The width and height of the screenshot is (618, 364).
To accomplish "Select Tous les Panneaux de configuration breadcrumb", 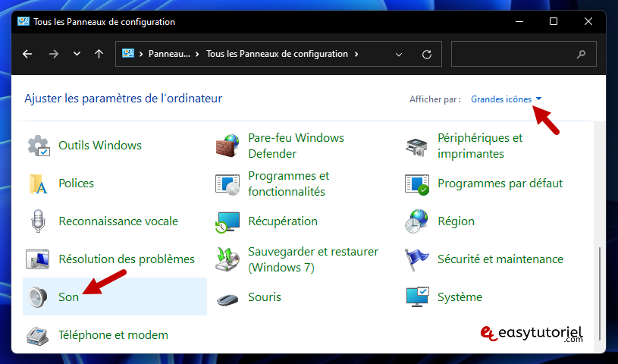I will (277, 54).
